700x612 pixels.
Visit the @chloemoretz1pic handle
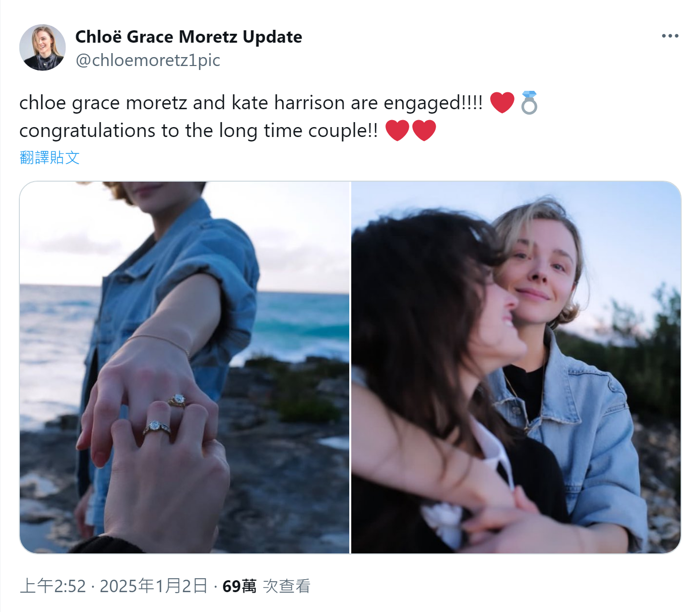(x=148, y=60)
